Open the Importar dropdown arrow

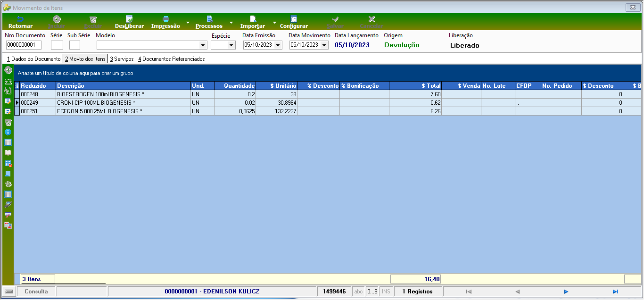click(274, 23)
